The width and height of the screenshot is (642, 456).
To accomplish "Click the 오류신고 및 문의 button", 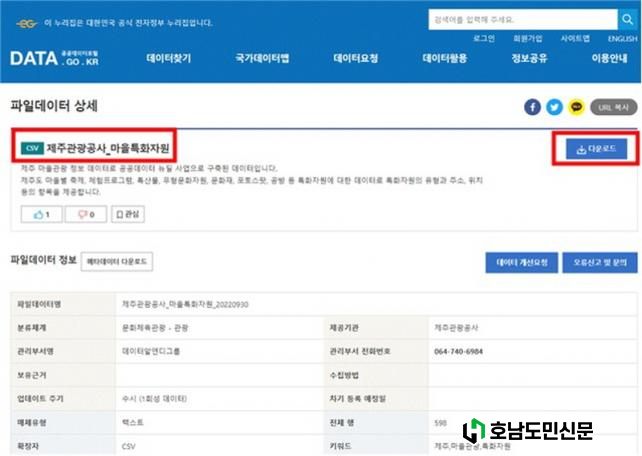I will click(x=600, y=262).
